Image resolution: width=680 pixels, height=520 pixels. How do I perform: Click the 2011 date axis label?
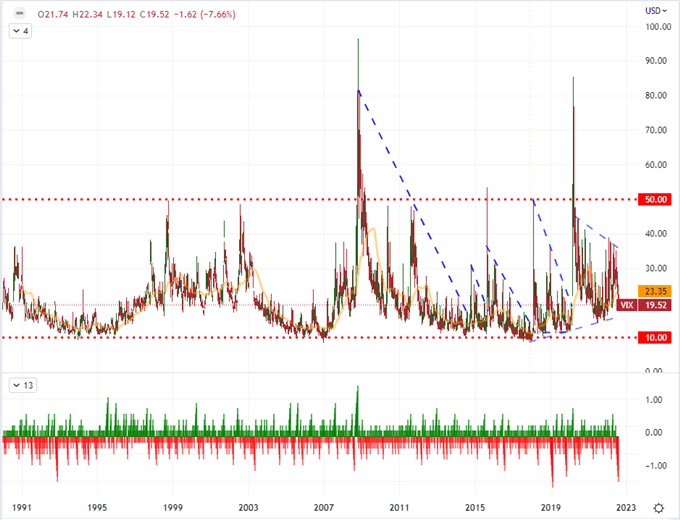point(399,507)
